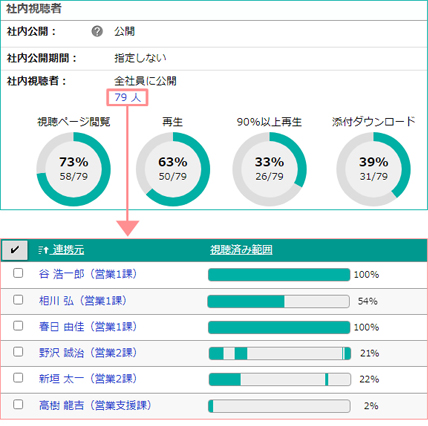
Task: Select the checkbox for 野沢 誠治
Action: point(18,352)
